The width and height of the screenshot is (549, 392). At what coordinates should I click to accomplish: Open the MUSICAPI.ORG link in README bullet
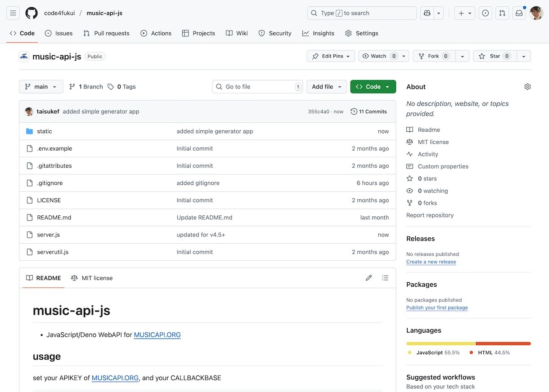click(157, 334)
